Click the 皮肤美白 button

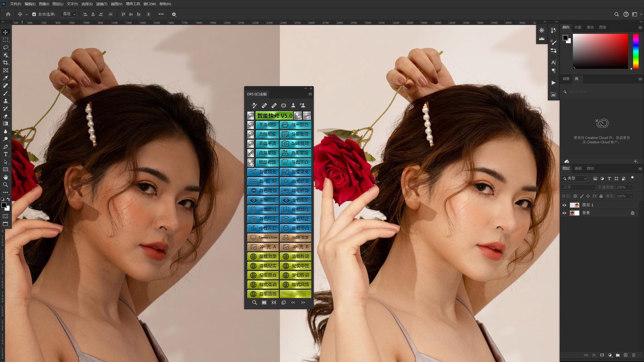[296, 229]
